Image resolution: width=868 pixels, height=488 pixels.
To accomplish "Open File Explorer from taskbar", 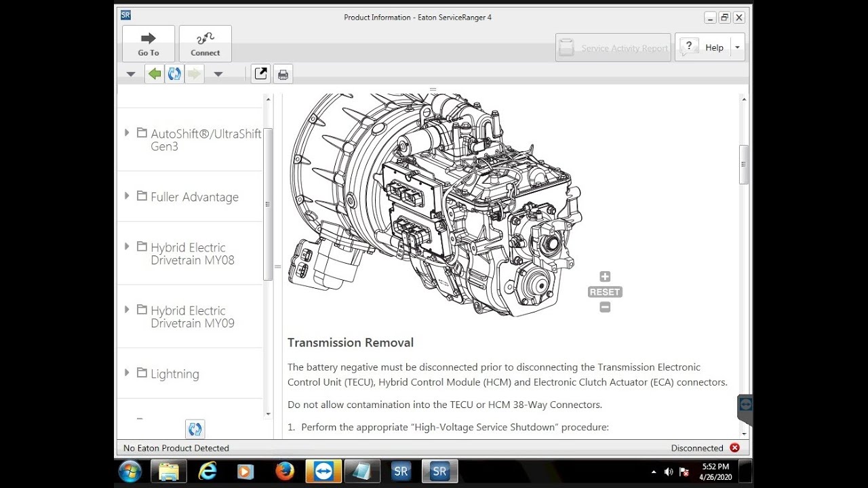I will pos(168,472).
